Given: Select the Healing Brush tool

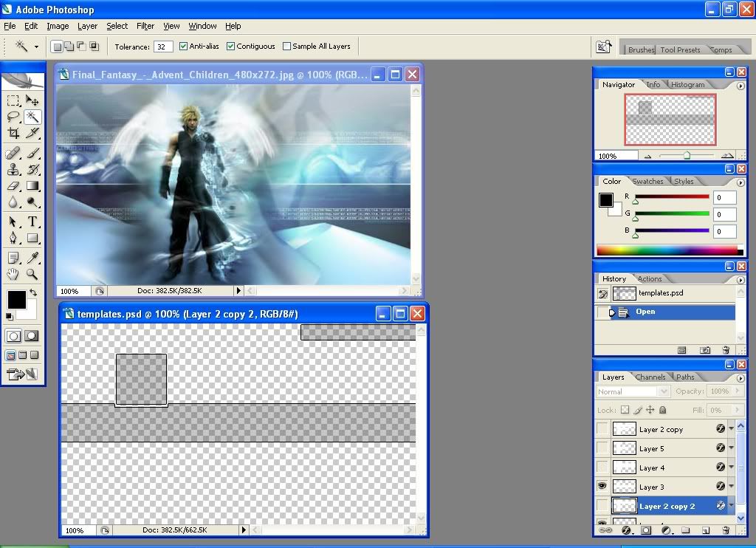Looking at the screenshot, I should coord(13,154).
